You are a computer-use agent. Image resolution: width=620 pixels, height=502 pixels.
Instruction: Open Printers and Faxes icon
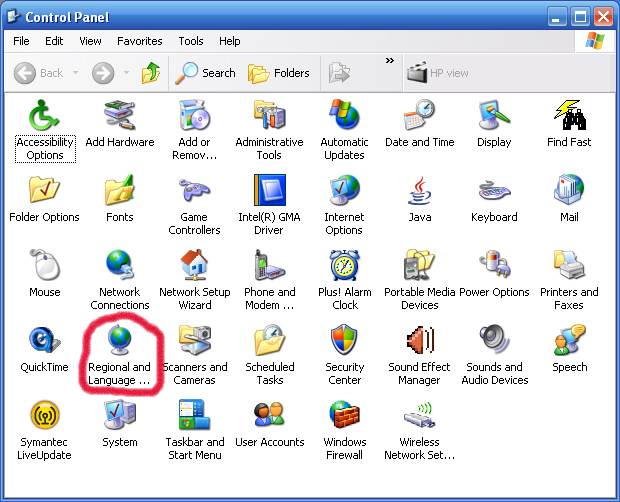pyautogui.click(x=569, y=265)
